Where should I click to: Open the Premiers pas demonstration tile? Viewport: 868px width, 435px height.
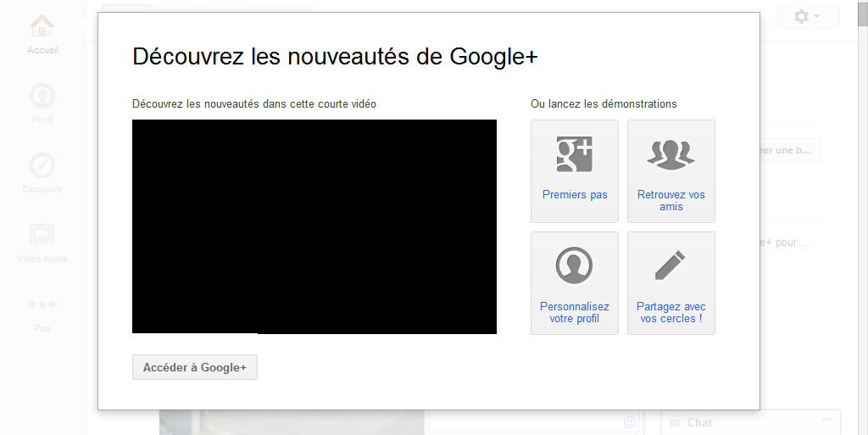[x=575, y=171]
